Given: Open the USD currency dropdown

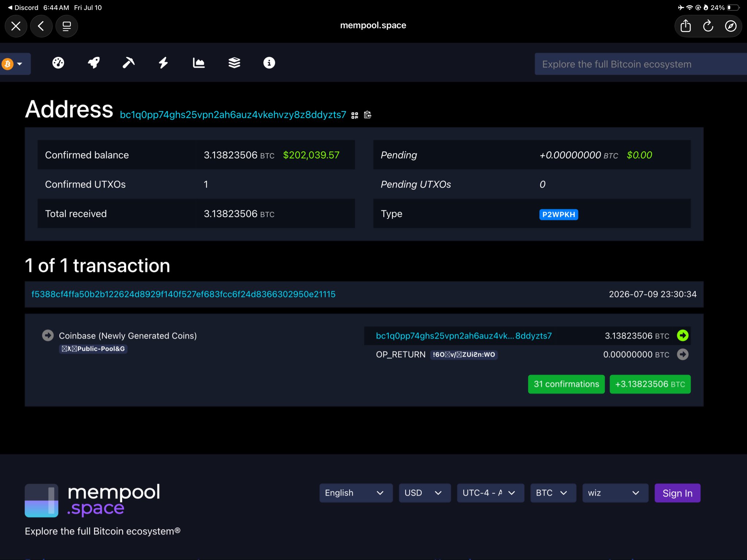Looking at the screenshot, I should 425,493.
